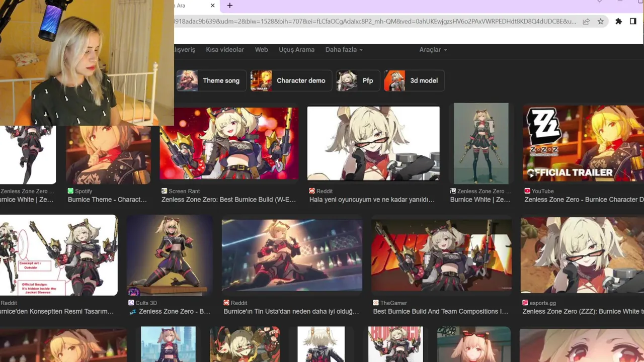Select the Character demo filter chip
Screen dimensions: 644x362
(291, 80)
